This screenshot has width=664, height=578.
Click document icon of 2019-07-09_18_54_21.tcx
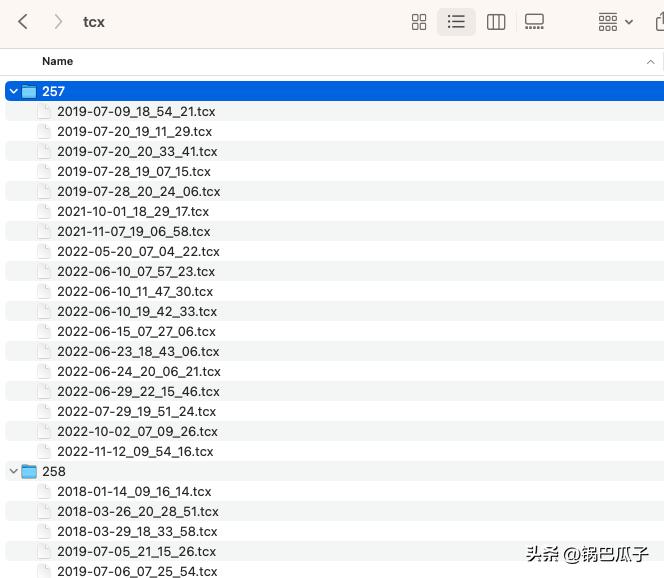44,111
